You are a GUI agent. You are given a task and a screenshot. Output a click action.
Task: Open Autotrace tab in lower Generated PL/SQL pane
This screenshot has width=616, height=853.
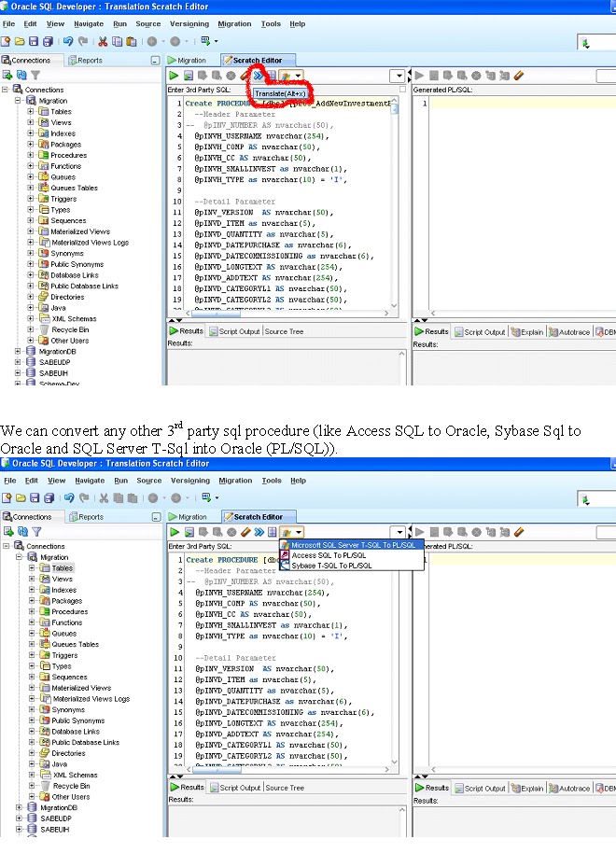tap(569, 789)
